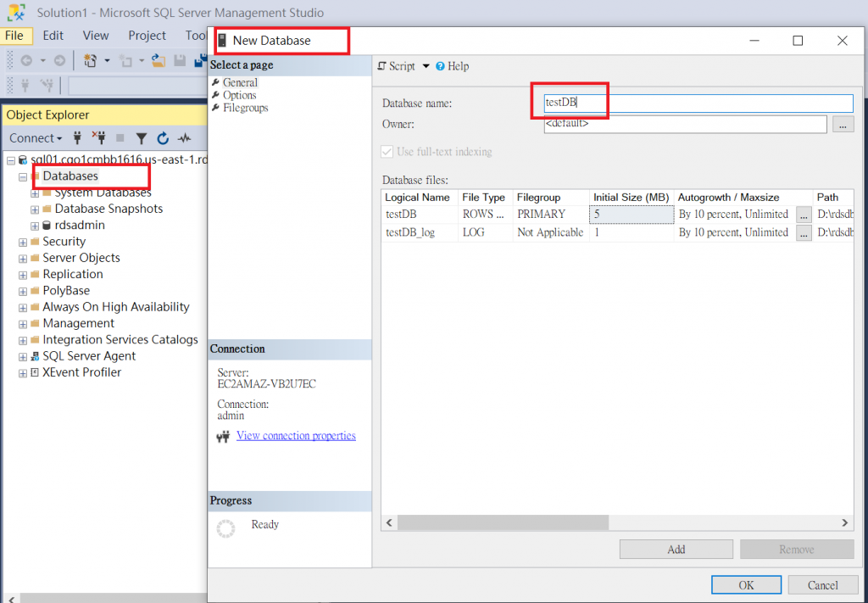Click the Database name input field

click(698, 103)
